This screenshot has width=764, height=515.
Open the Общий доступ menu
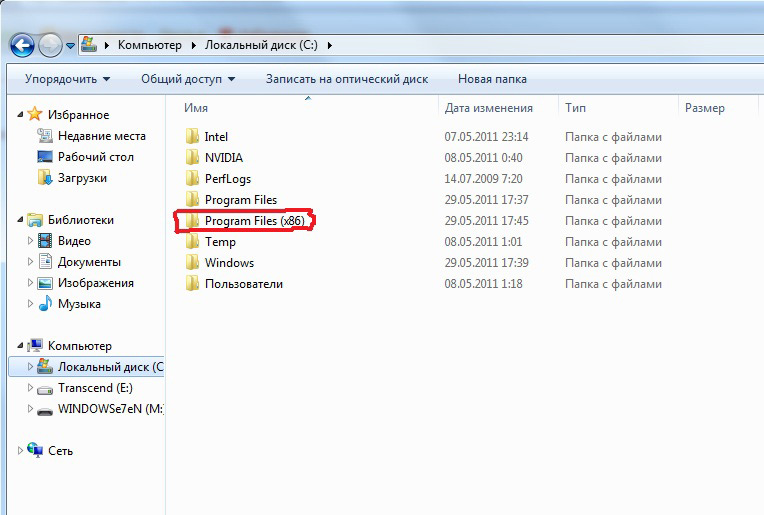(x=188, y=79)
